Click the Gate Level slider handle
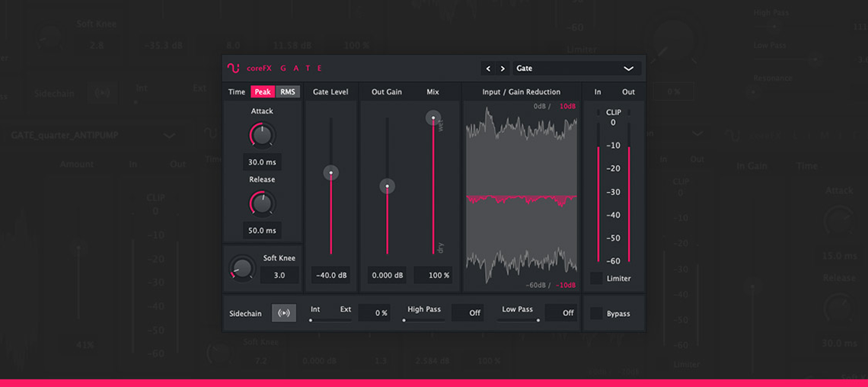The width and height of the screenshot is (868, 387). pos(331,173)
